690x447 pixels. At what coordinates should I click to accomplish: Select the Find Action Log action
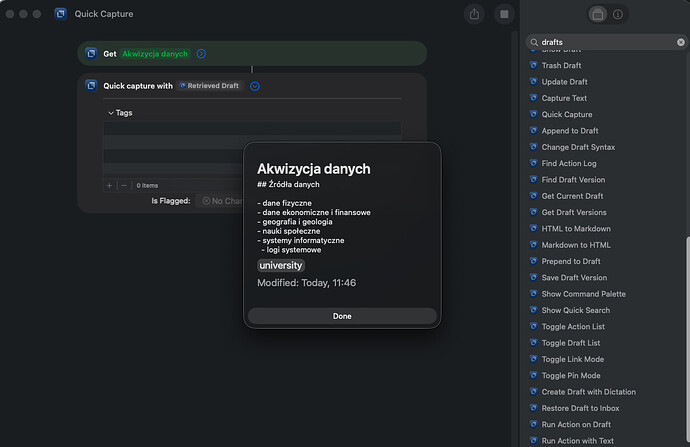(x=569, y=163)
